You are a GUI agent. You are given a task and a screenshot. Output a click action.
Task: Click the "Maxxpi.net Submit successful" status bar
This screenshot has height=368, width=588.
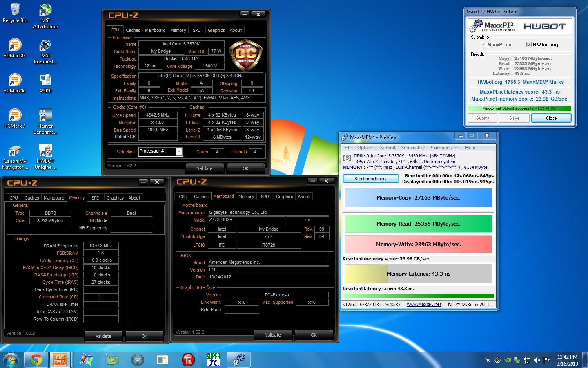519,108
